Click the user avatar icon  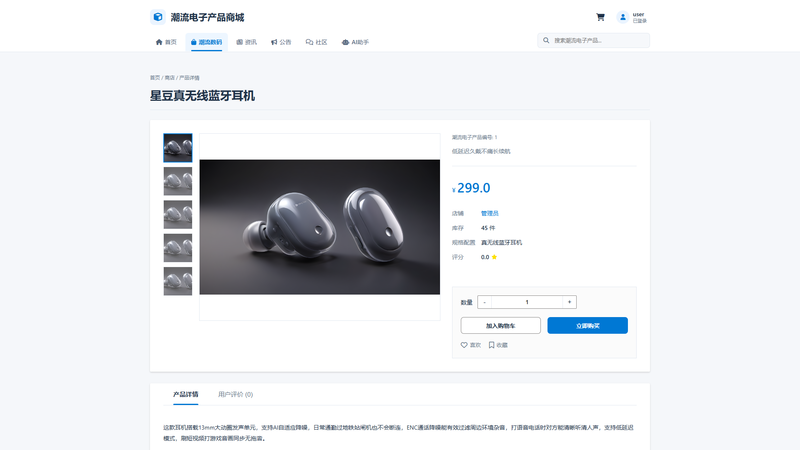(622, 17)
